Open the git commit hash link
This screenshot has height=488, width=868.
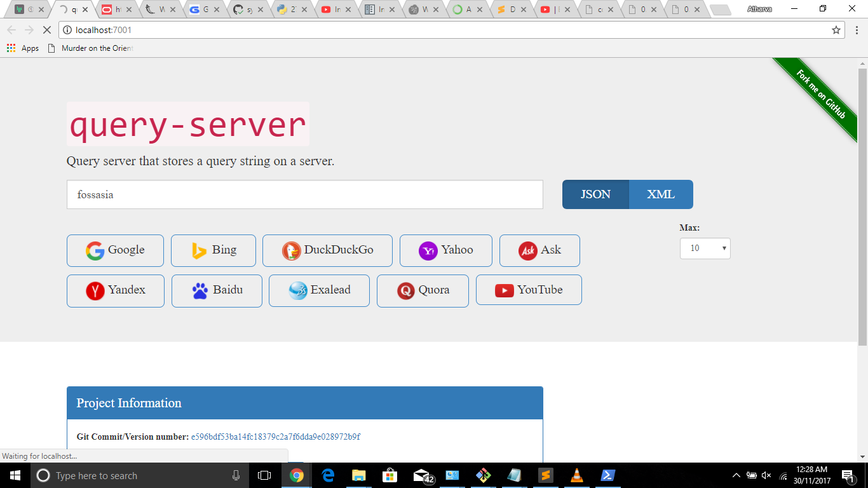pos(276,437)
